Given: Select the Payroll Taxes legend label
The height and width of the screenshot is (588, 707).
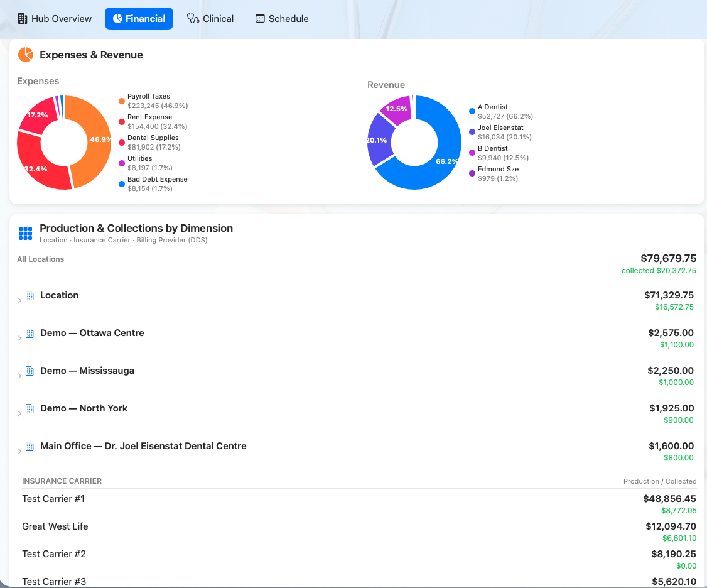Looking at the screenshot, I should 149,96.
